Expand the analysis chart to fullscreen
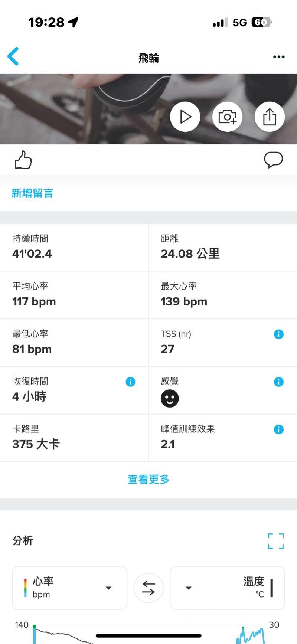This screenshot has width=297, height=644. click(x=276, y=541)
